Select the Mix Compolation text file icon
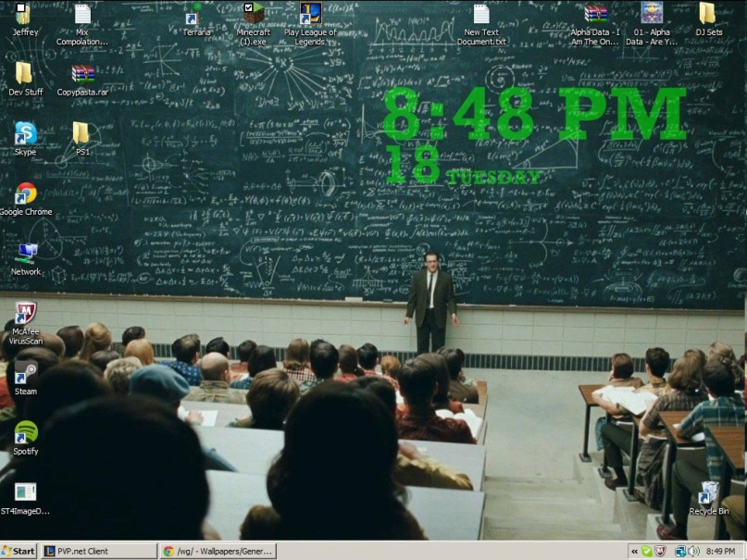 82,24
